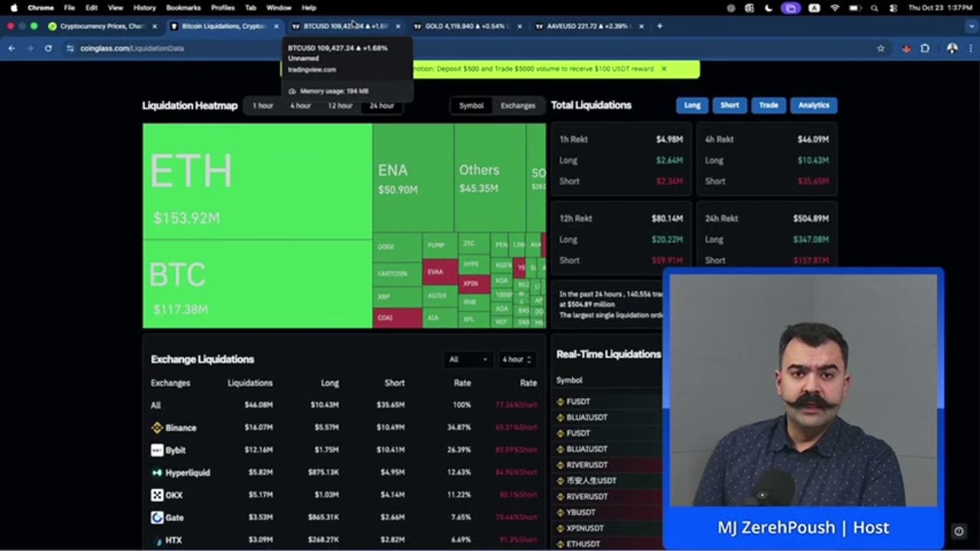Bookmark this page with the star icon
980x551 pixels.
pyautogui.click(x=880, y=48)
